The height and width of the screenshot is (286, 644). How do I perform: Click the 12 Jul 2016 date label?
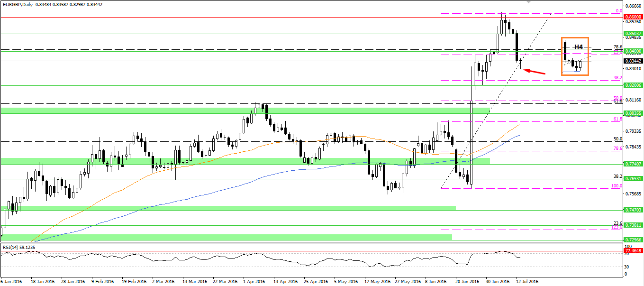(x=526, y=281)
